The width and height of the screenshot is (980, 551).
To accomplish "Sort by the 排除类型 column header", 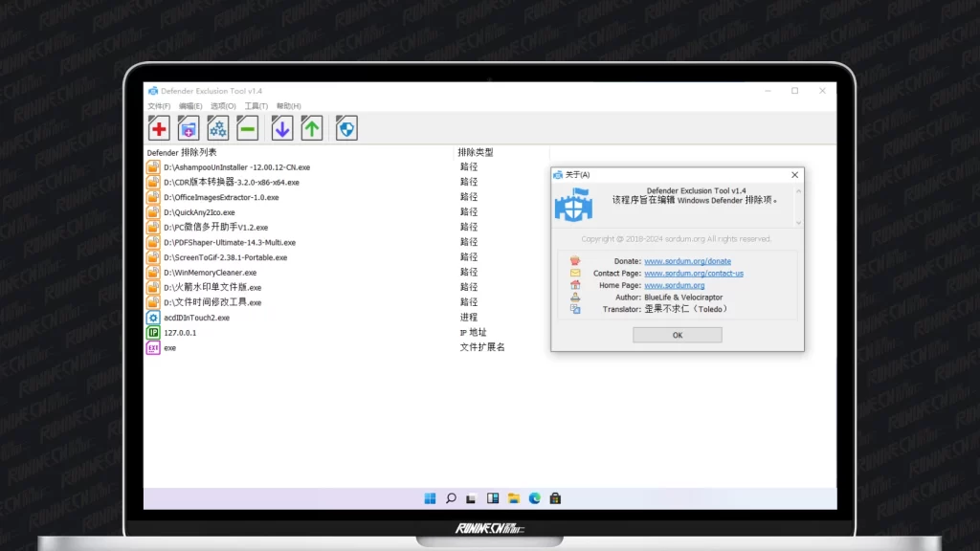I will [476, 152].
